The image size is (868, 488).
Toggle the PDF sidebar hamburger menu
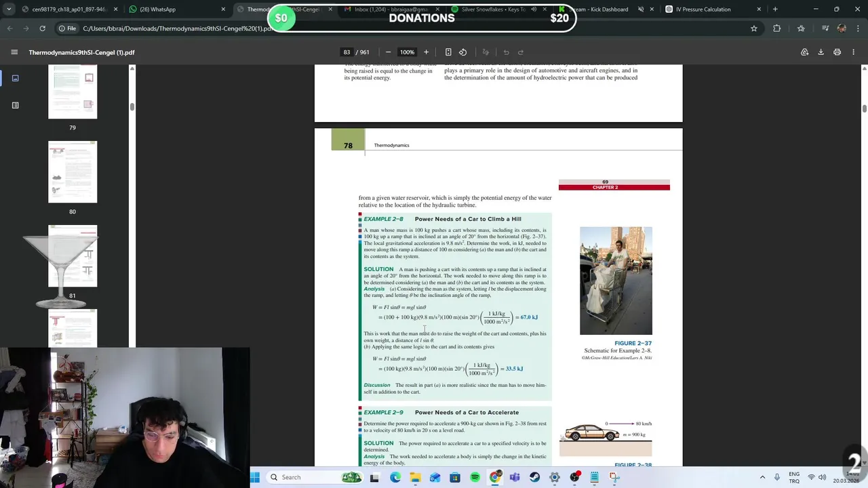(x=14, y=52)
